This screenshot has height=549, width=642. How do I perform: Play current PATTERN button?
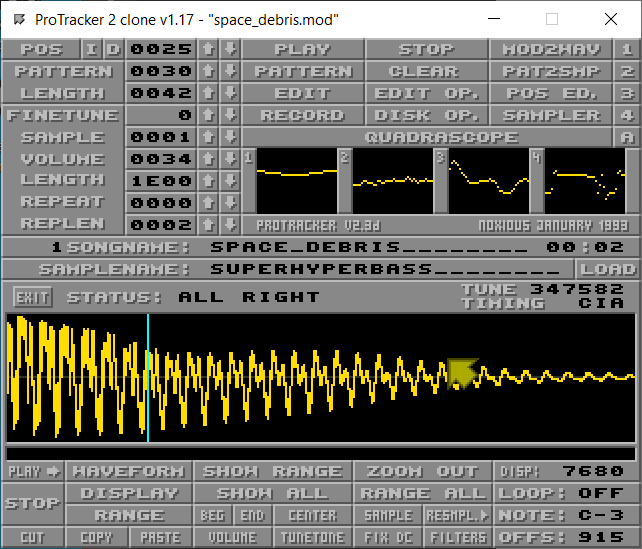303,71
